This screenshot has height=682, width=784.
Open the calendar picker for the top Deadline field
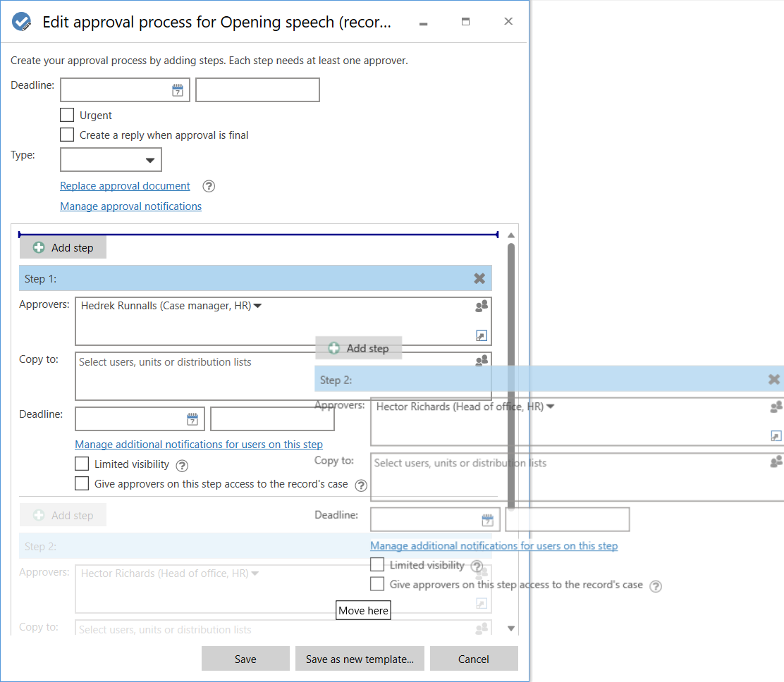coord(178,89)
